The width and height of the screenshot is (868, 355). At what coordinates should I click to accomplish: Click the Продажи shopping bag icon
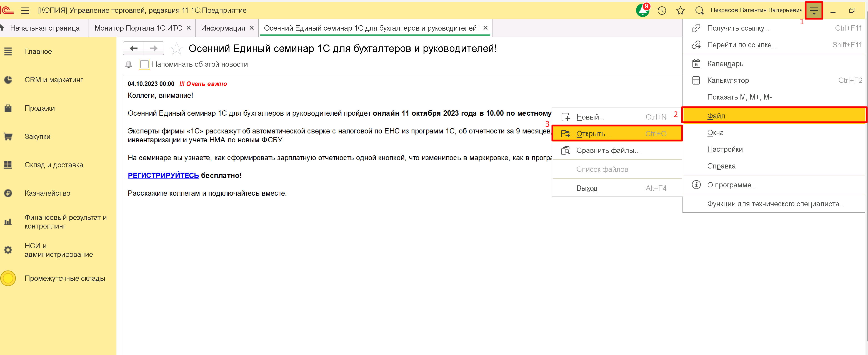click(8, 108)
